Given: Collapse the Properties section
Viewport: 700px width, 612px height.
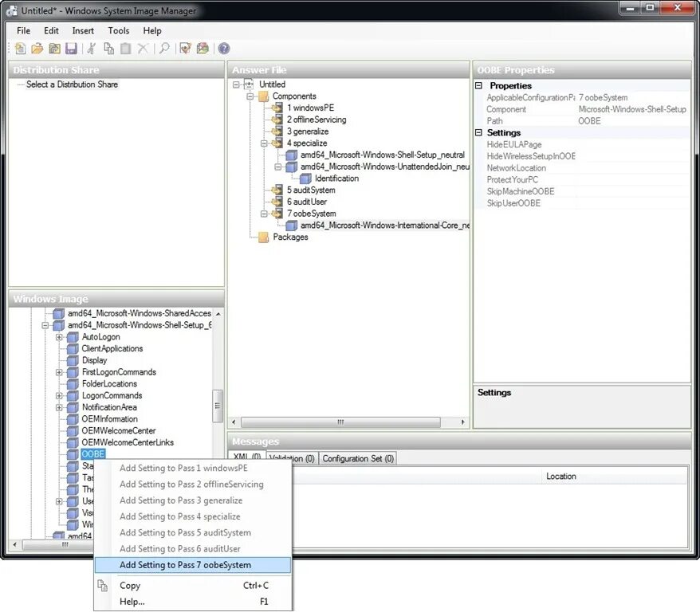Looking at the screenshot, I should pyautogui.click(x=479, y=85).
